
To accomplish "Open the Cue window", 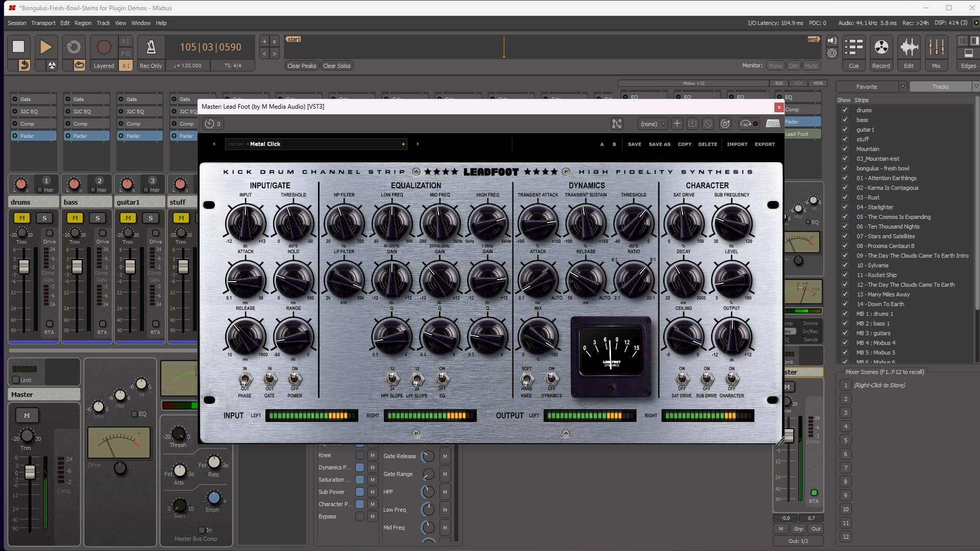I will (854, 53).
